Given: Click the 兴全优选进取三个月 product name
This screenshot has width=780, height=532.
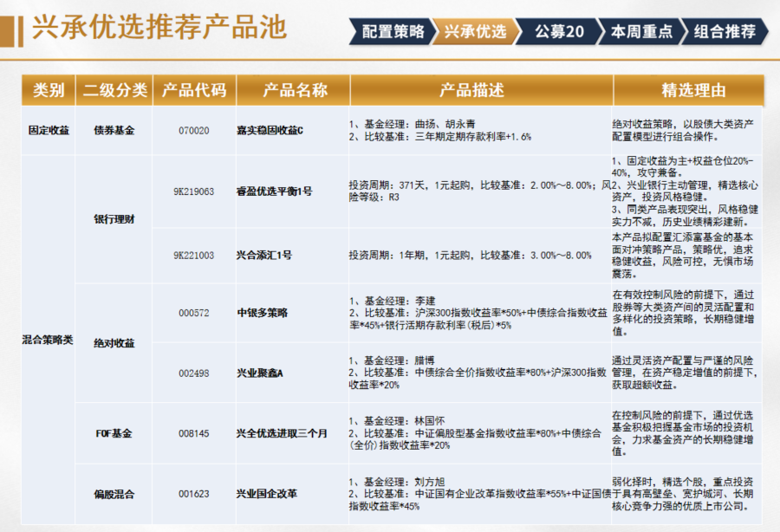Looking at the screenshot, I should coord(282,433).
